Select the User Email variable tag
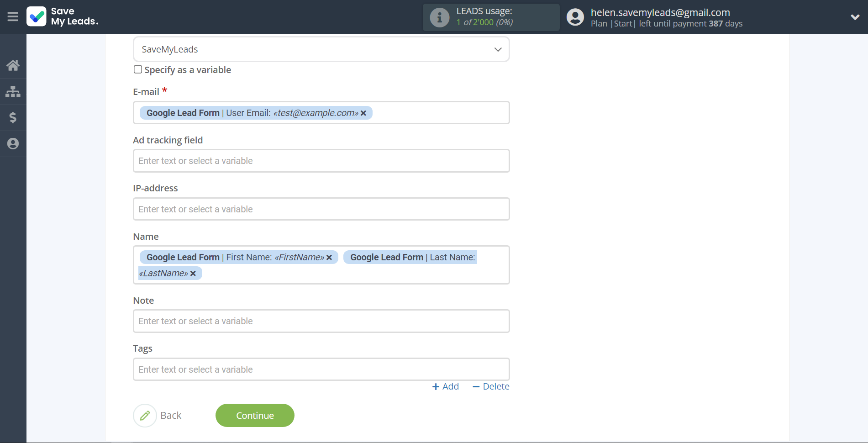Screen dimensions: 868x443 click(x=256, y=113)
